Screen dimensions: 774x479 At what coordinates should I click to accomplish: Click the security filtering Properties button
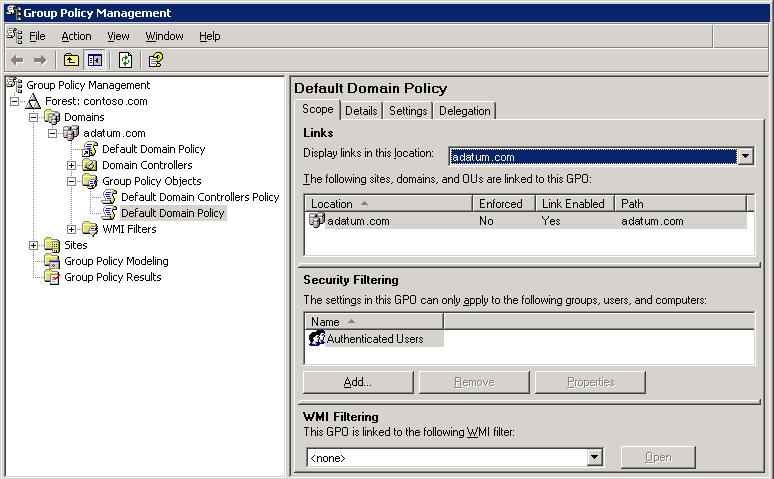(x=590, y=382)
